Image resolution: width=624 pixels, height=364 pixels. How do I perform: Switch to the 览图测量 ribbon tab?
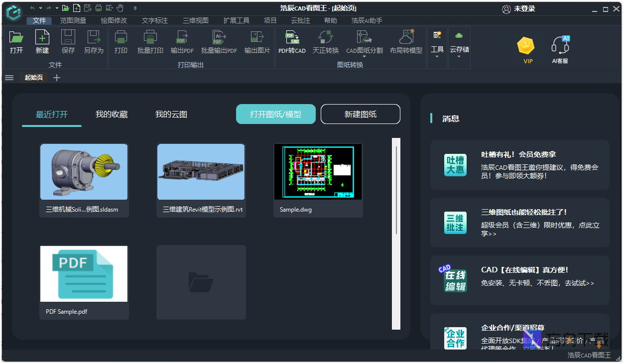pyautogui.click(x=73, y=20)
